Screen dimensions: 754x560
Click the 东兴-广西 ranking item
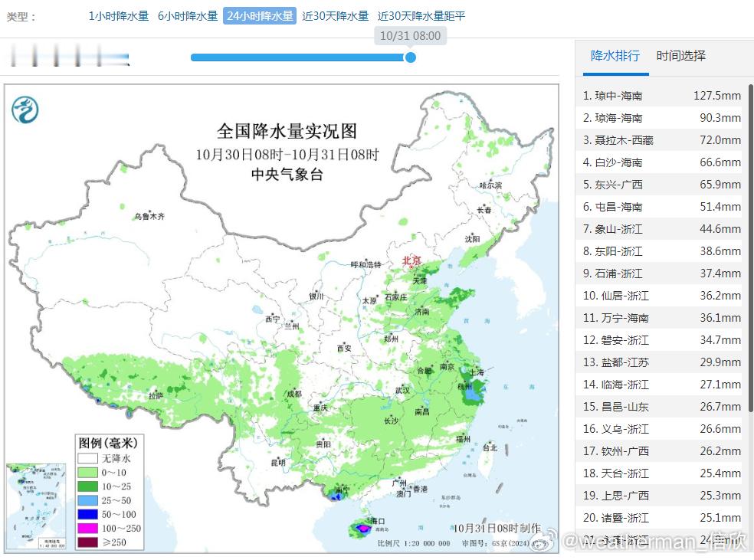(x=659, y=185)
